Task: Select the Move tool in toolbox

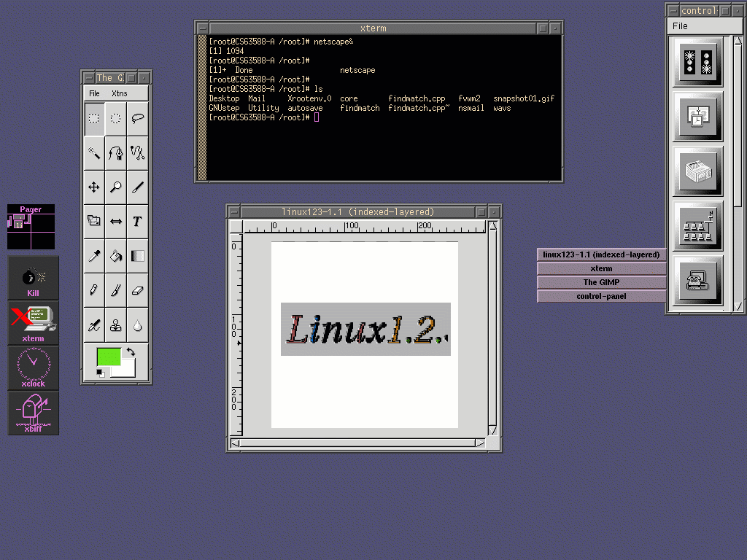Action: (x=94, y=187)
